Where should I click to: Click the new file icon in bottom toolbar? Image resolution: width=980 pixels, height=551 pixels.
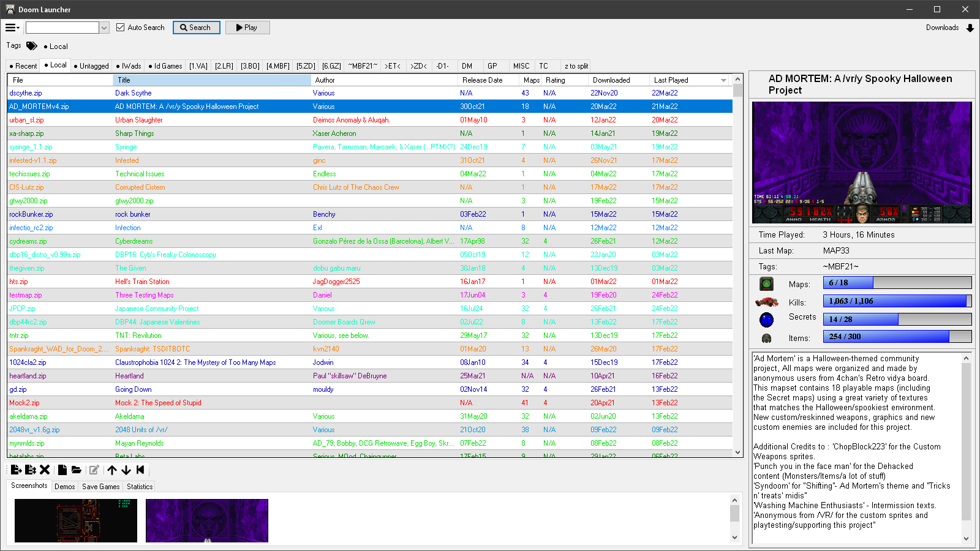tap(62, 470)
